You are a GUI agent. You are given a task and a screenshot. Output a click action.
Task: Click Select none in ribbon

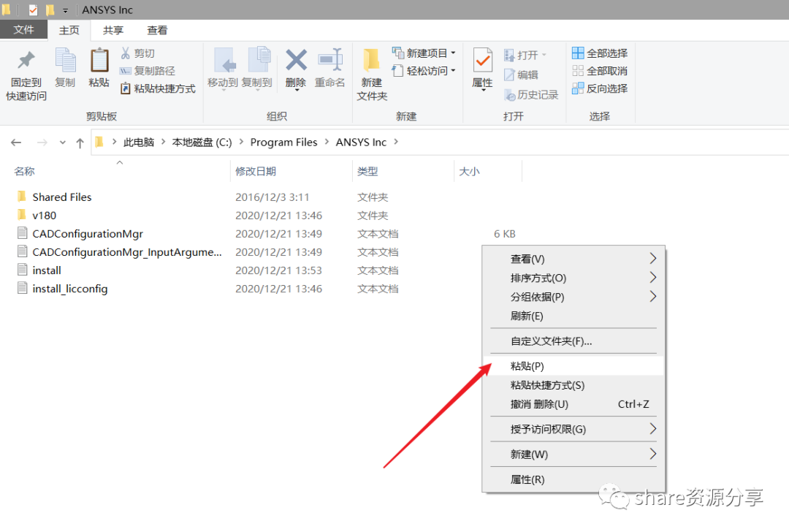pos(600,71)
